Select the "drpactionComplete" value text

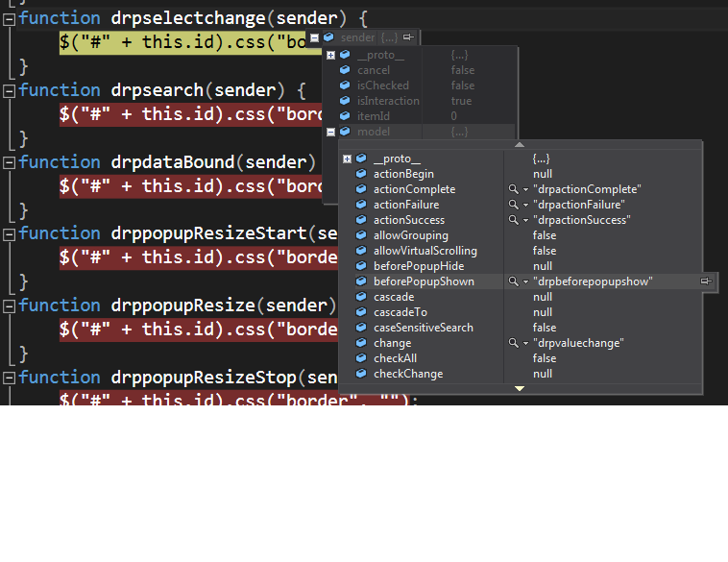click(587, 189)
